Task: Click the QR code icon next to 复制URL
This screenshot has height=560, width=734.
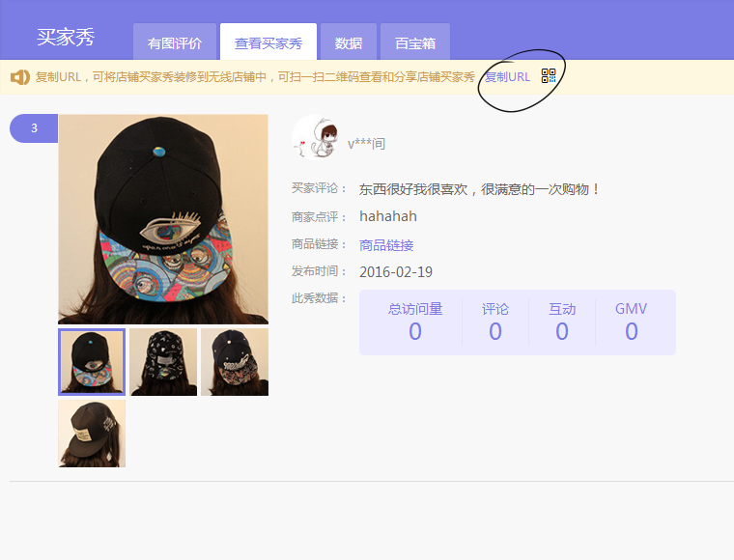Action: point(549,76)
